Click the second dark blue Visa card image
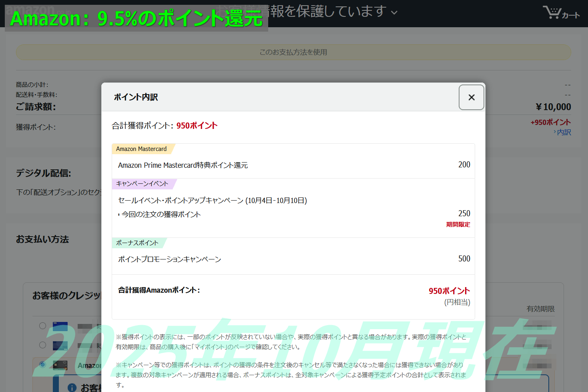This screenshot has width=588, height=392. 60,345
